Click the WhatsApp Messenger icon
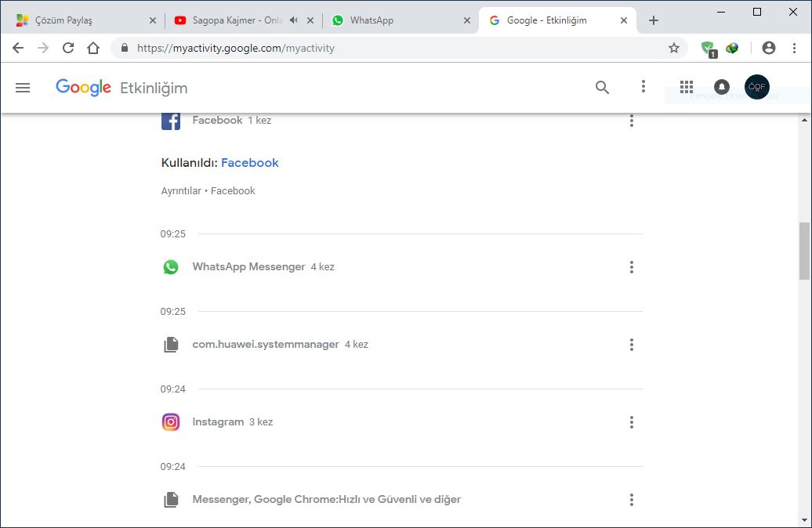This screenshot has height=528, width=812. pos(171,267)
